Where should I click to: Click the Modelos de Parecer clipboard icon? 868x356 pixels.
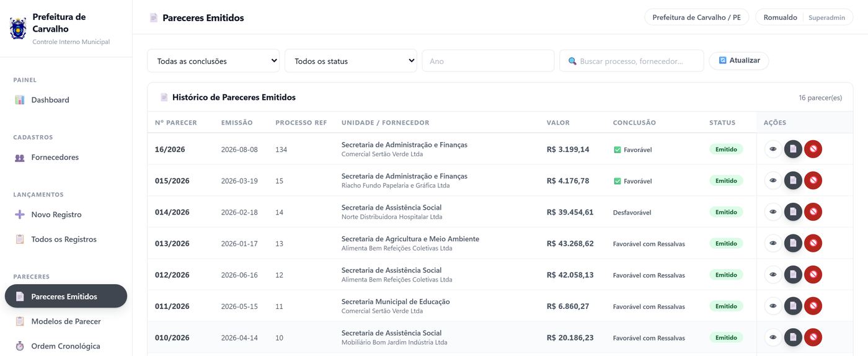(x=20, y=321)
